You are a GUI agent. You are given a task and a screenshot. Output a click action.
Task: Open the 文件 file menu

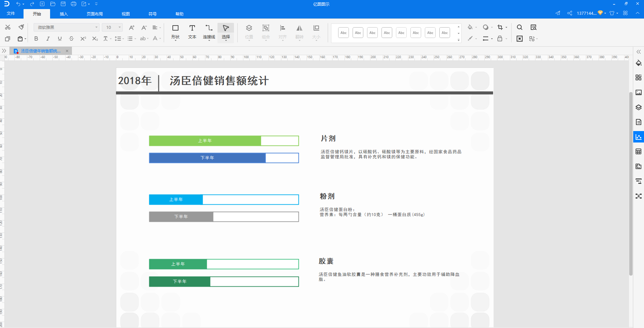tap(11, 14)
